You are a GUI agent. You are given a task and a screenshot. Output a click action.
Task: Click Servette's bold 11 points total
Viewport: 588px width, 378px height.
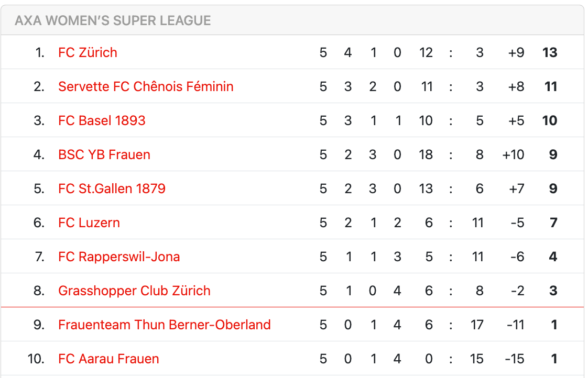(550, 86)
